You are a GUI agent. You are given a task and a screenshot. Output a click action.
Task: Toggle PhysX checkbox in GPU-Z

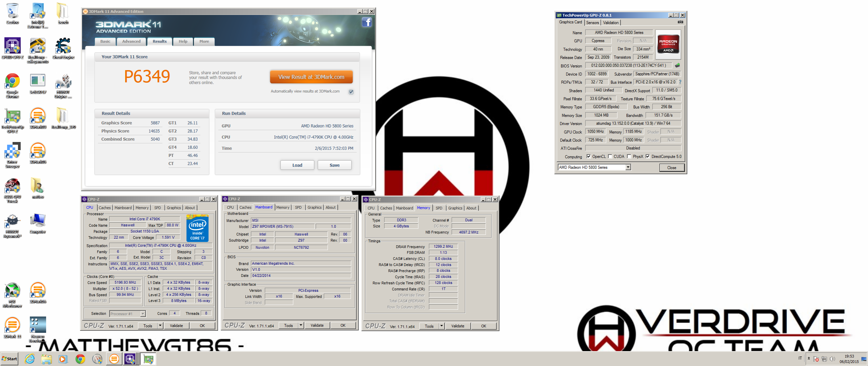tap(629, 157)
